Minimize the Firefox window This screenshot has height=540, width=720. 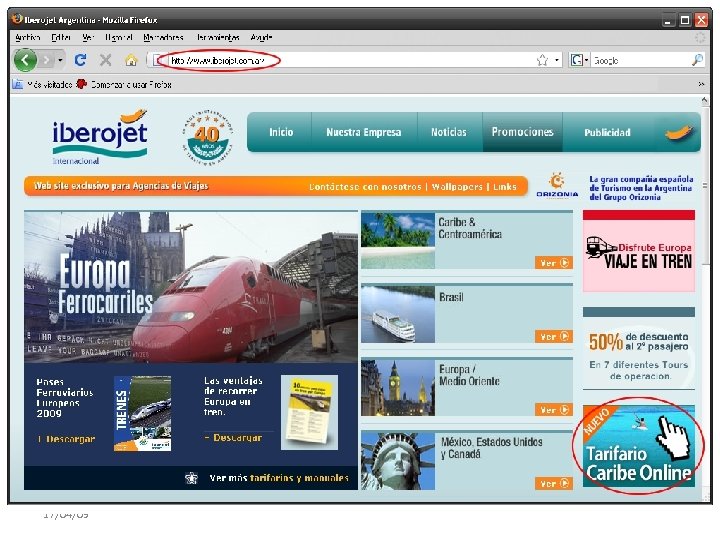pyautogui.click(x=668, y=20)
